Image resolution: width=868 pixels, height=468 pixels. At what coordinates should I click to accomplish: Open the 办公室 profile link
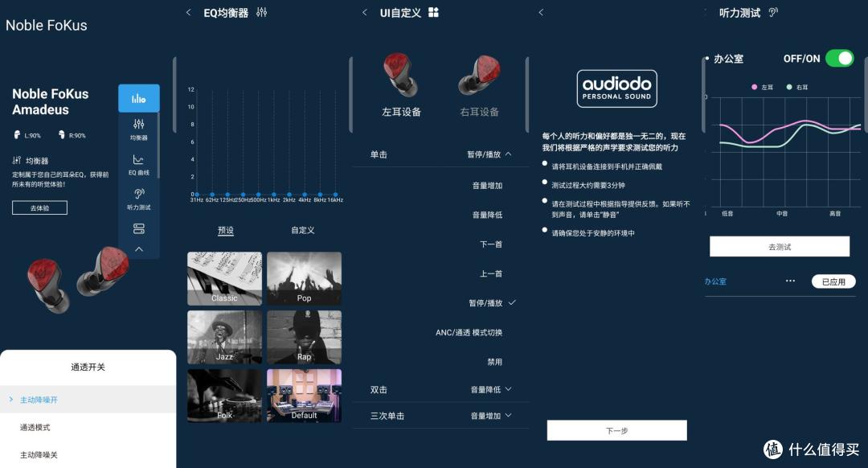pos(715,281)
